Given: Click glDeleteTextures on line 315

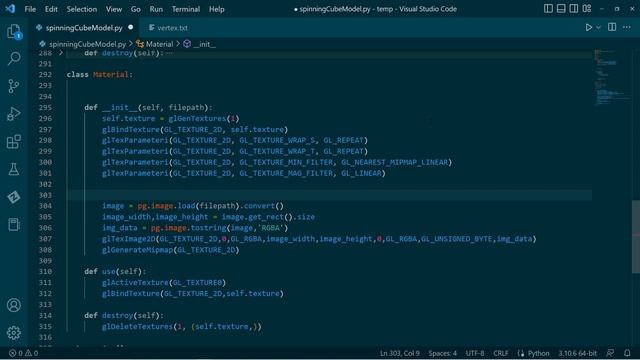Looking at the screenshot, I should [138, 327].
